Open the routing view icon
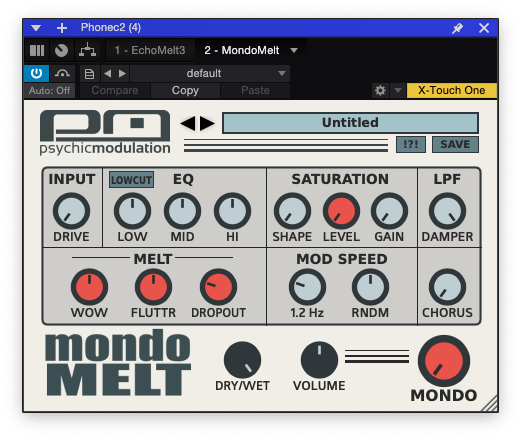This screenshot has height=439, width=521. tap(87, 51)
